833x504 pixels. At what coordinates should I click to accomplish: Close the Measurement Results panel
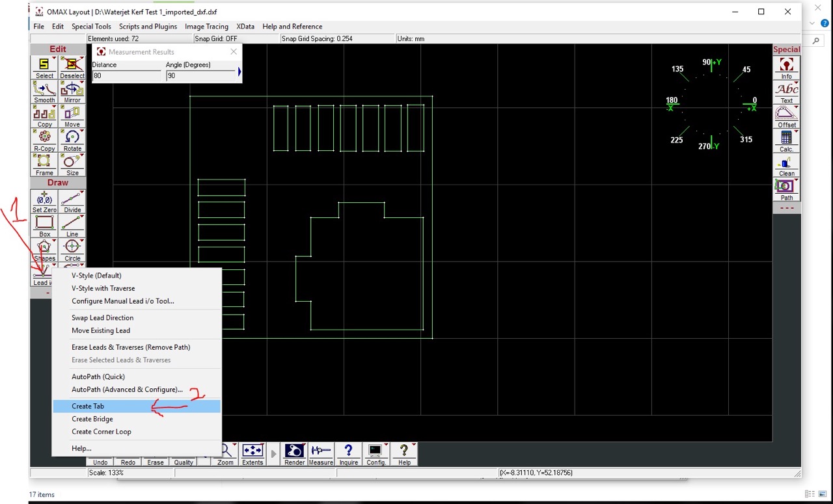(234, 52)
